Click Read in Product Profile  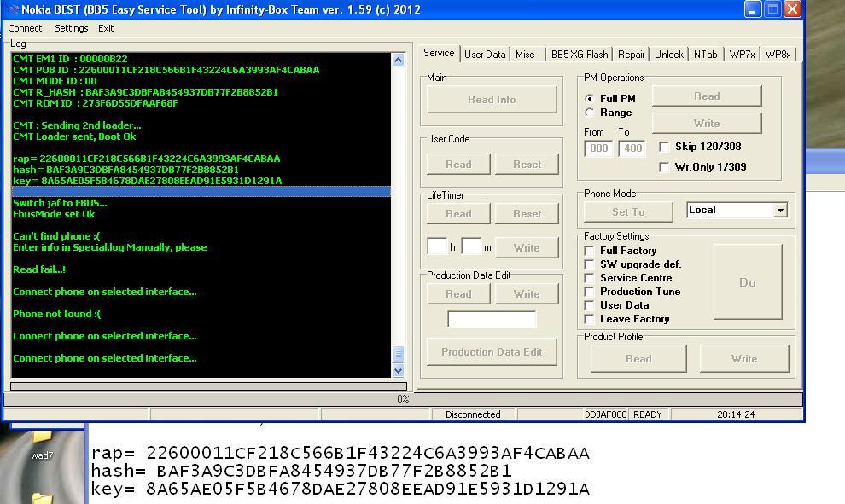click(x=638, y=359)
